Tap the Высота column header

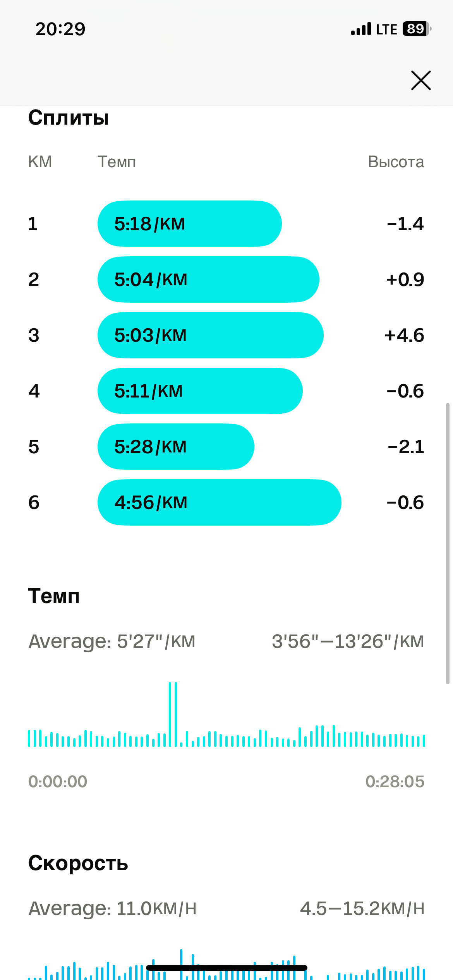coord(396,162)
